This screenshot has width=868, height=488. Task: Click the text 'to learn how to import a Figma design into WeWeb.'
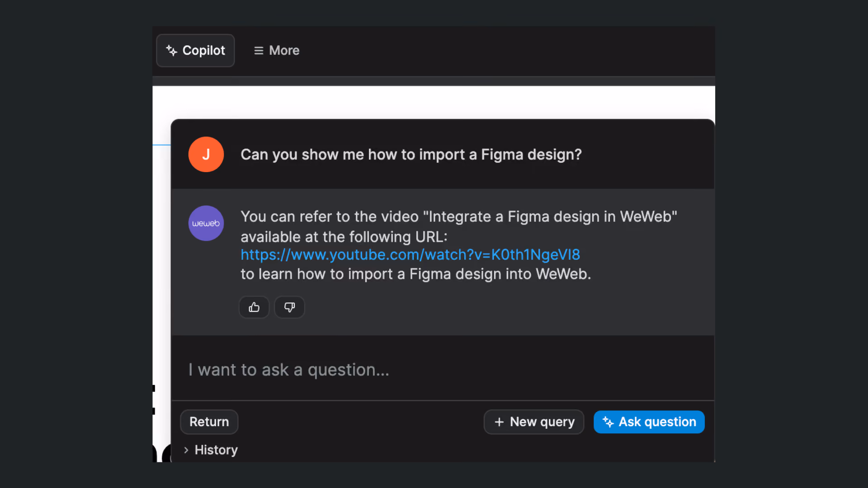point(416,274)
